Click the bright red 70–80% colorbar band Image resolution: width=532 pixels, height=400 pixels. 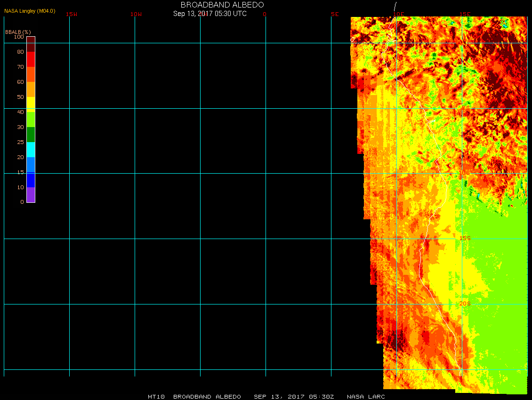point(31,59)
